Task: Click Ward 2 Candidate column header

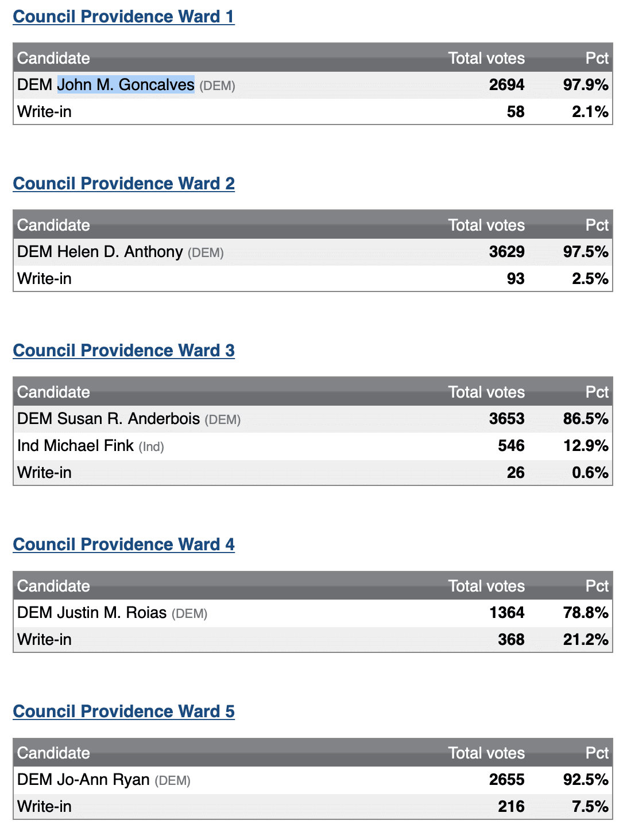Action: [x=53, y=225]
